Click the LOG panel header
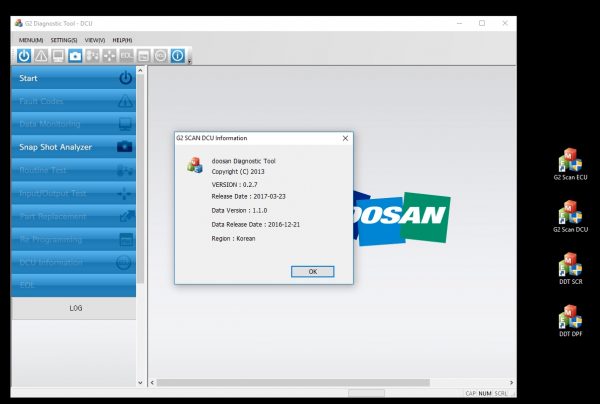 point(74,308)
